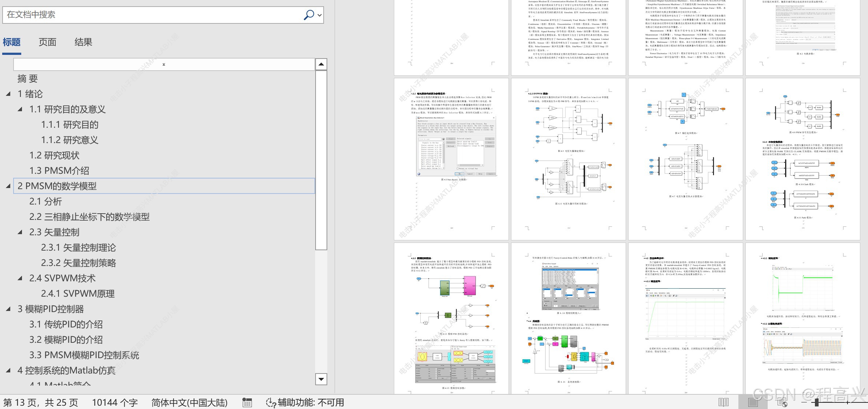
Task: Click the 10144 个字 word count
Action: pyautogui.click(x=115, y=403)
